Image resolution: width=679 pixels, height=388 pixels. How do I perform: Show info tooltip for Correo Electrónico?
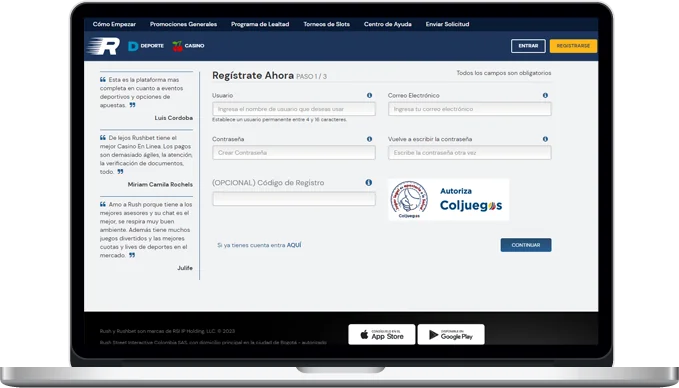click(545, 95)
